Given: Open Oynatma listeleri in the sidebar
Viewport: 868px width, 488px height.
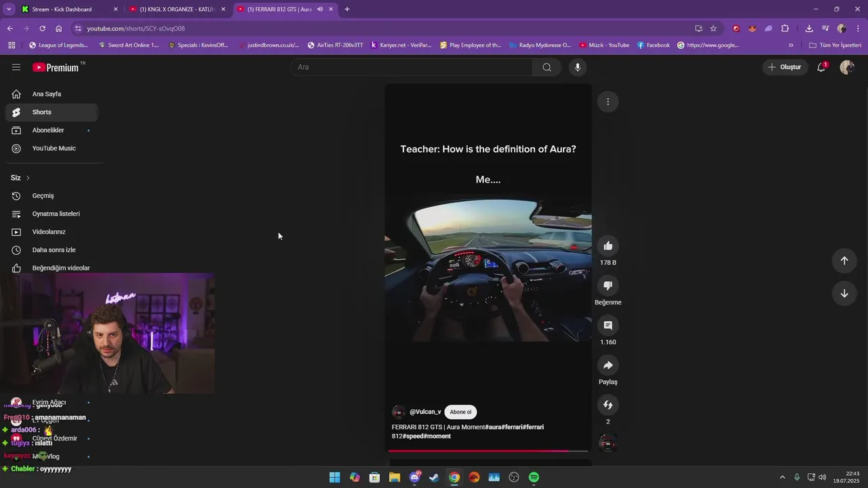Looking at the screenshot, I should pos(52,213).
